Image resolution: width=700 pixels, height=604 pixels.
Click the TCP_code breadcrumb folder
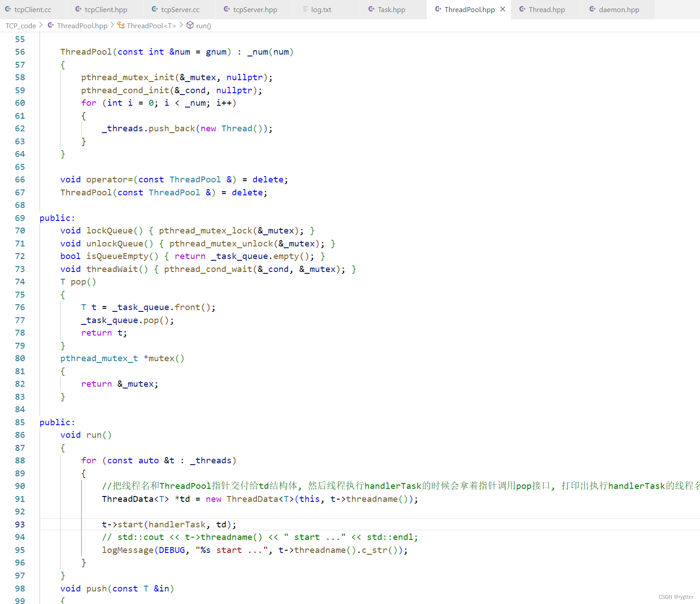click(x=21, y=26)
